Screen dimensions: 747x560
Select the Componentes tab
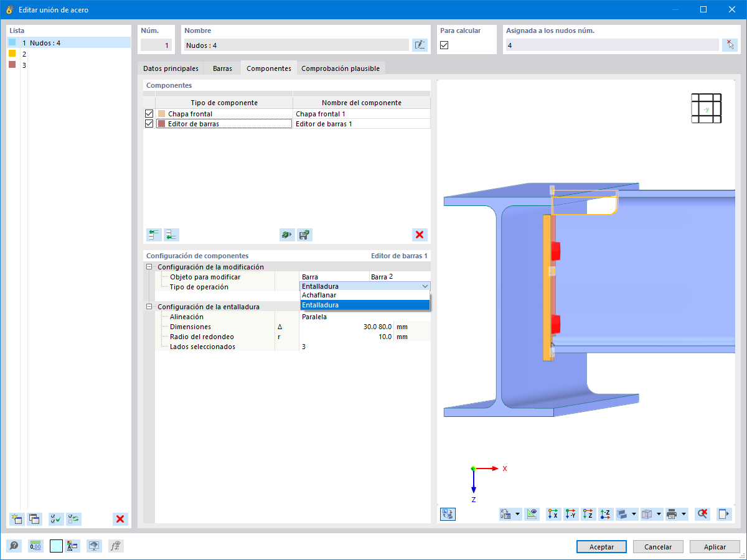269,68
